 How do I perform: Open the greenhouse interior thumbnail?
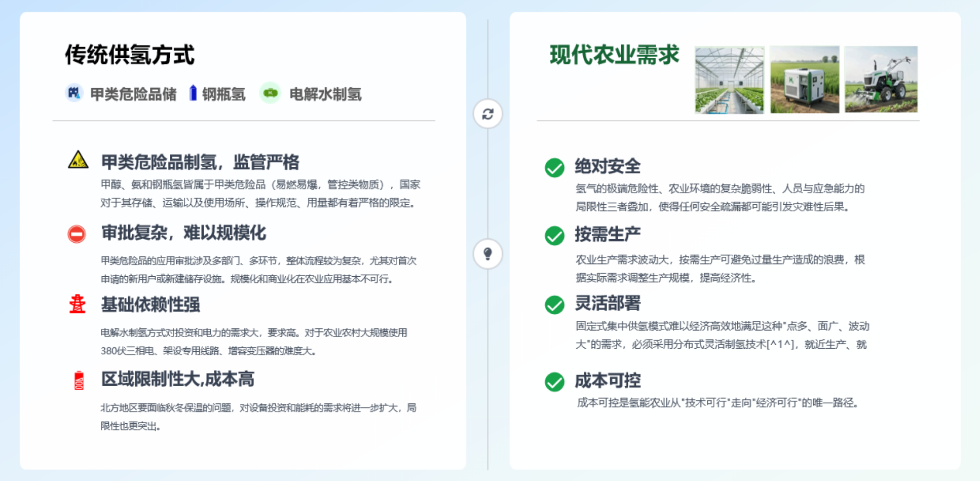[x=729, y=80]
